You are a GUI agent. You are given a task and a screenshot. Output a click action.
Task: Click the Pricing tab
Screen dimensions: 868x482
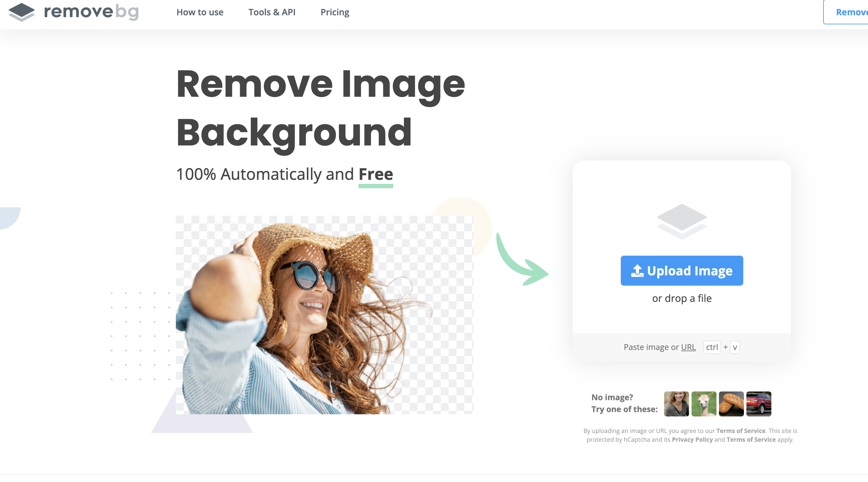(334, 11)
